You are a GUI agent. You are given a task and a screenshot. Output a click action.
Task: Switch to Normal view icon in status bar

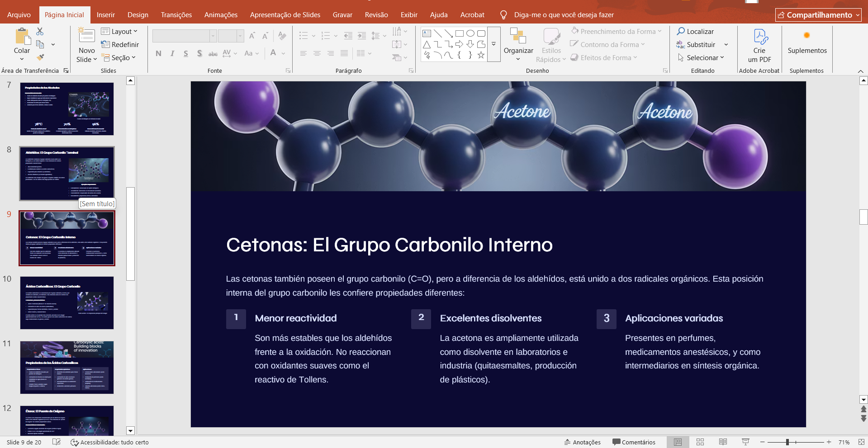coord(678,442)
